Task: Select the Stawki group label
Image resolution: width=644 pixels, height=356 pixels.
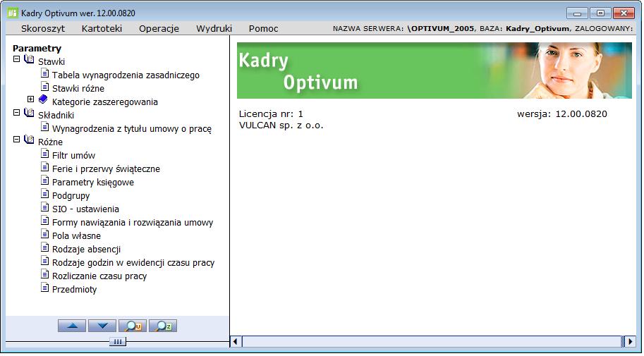Action: click(x=51, y=61)
